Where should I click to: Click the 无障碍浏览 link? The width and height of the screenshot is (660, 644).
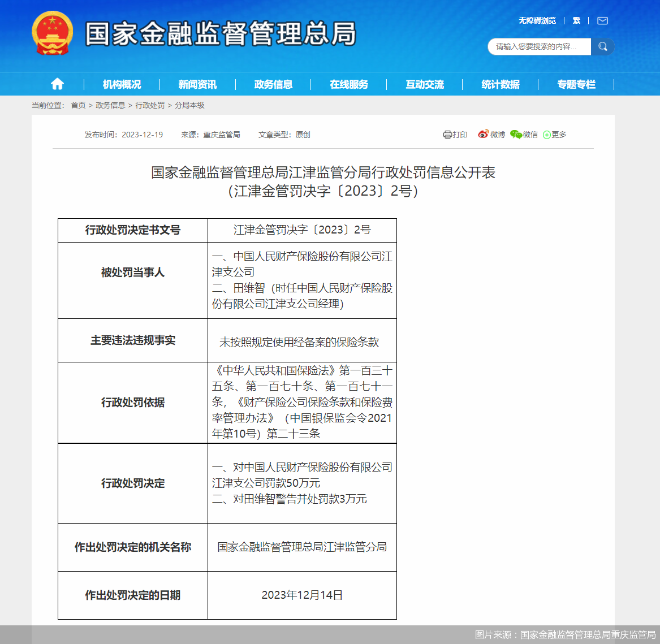[537, 20]
